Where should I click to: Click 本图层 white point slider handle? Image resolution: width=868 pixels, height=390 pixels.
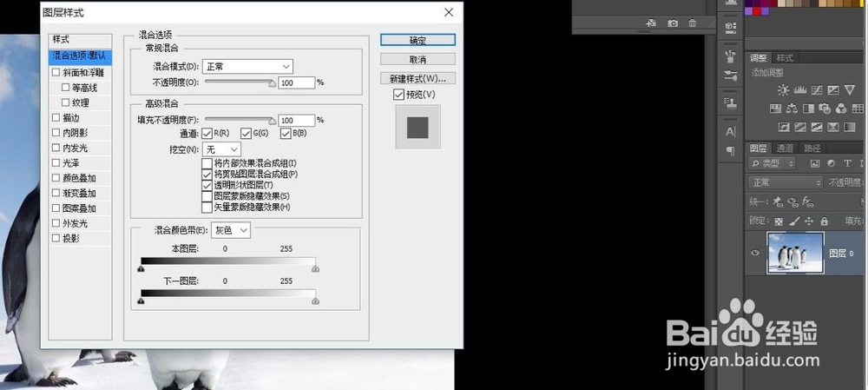(315, 269)
